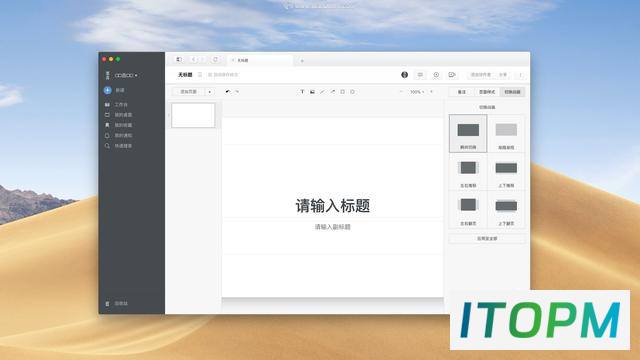
Task: Open the page style tab
Action: [487, 92]
